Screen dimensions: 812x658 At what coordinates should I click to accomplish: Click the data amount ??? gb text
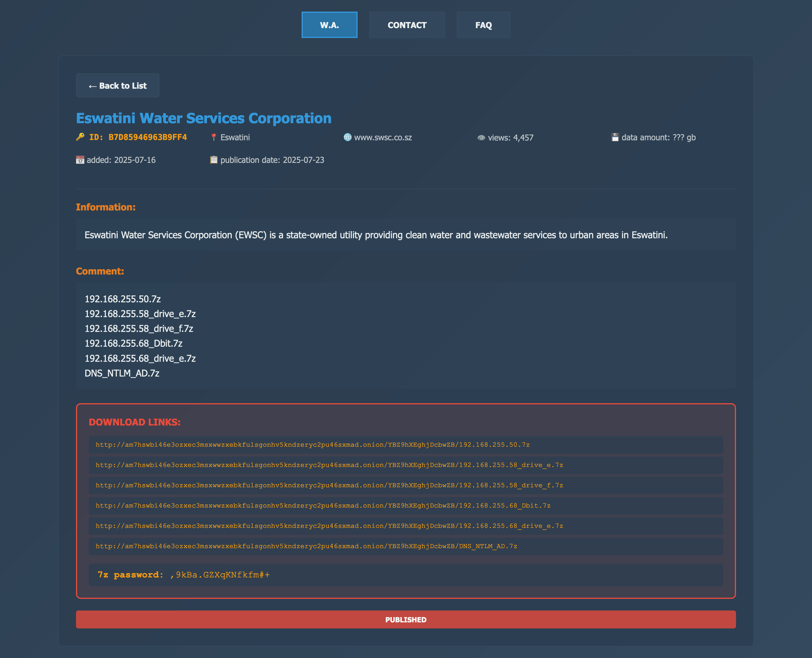[658, 138]
